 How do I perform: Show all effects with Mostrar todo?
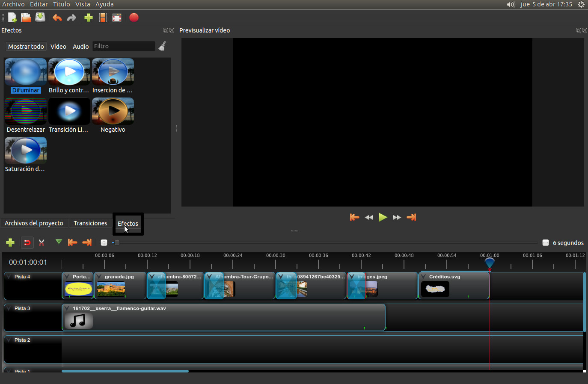point(26,46)
